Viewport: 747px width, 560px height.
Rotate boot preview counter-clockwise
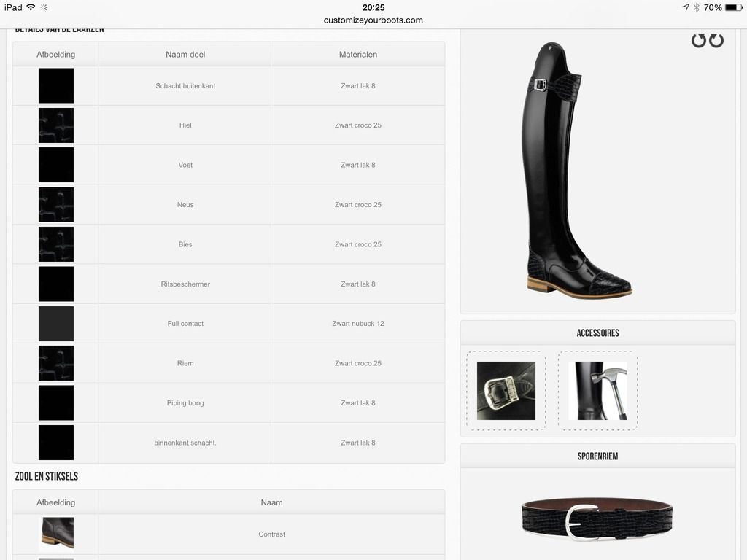(698, 41)
